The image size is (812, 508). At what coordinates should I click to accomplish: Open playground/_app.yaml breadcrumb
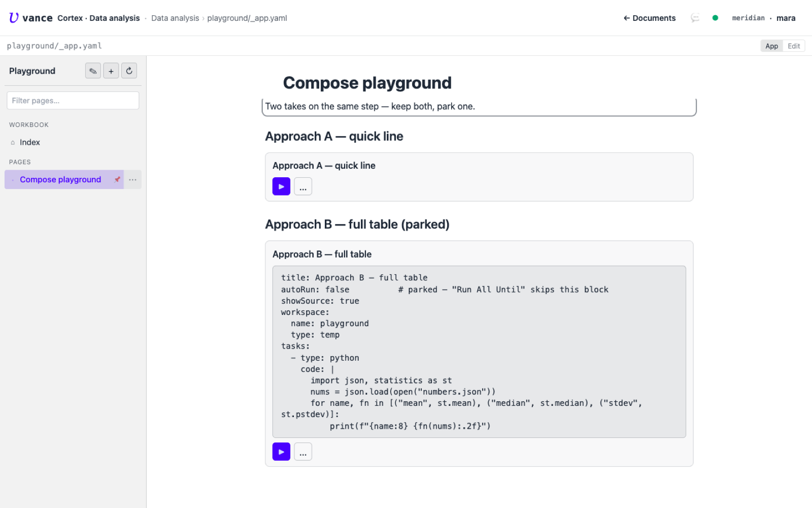(247, 18)
